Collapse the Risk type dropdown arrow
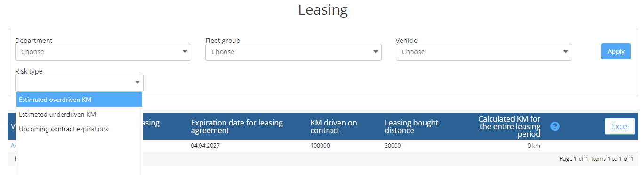This screenshot has height=175, width=644. click(137, 83)
